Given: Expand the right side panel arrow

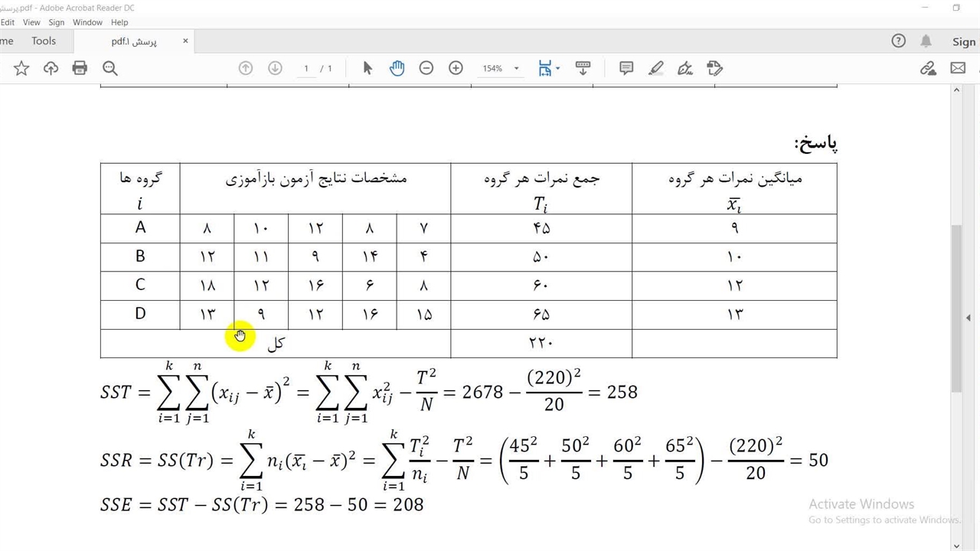Looking at the screenshot, I should click(969, 318).
